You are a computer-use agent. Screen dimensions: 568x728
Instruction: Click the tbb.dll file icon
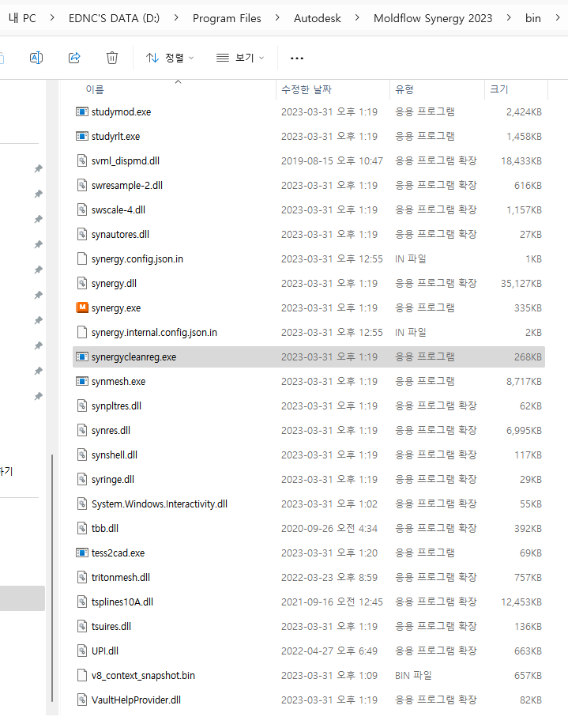(x=81, y=528)
